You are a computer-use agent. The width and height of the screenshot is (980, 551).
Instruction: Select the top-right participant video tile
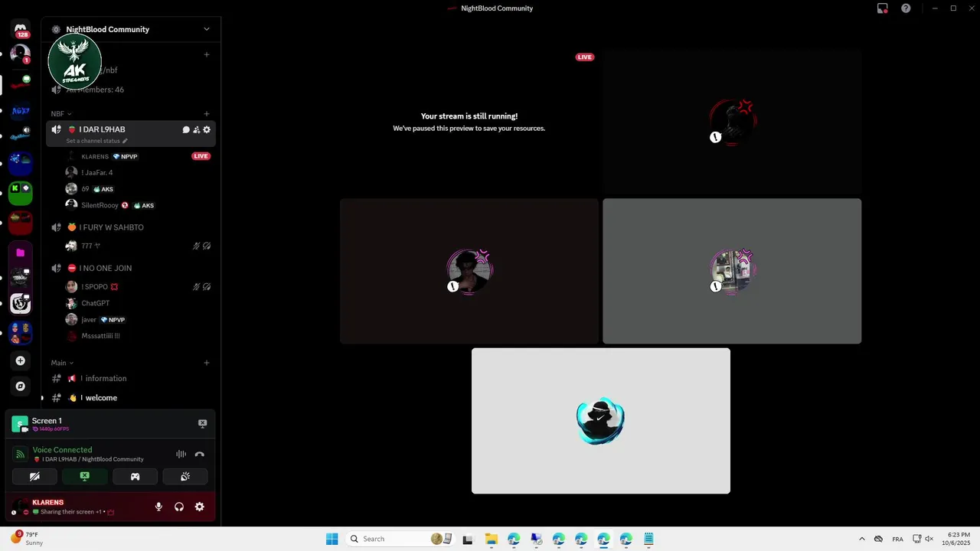click(732, 122)
